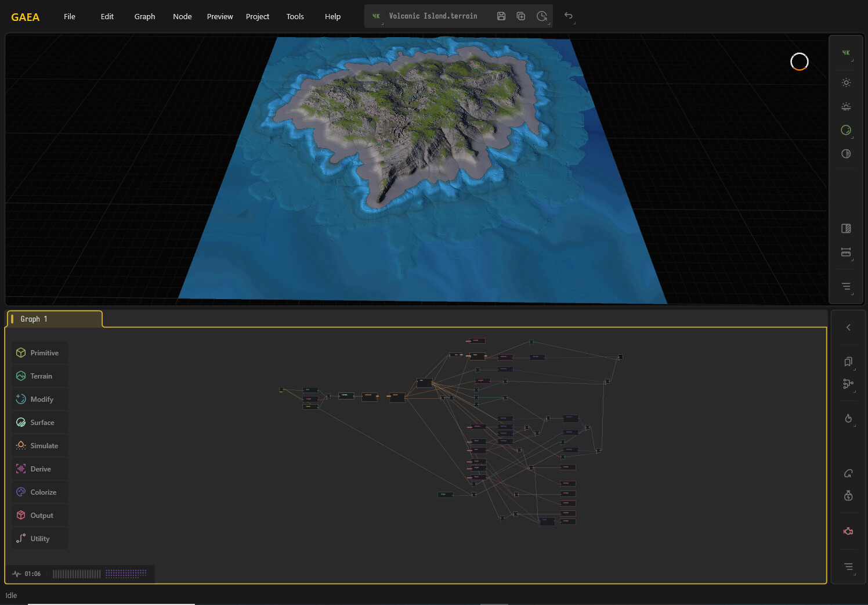
Task: Collapse the right panel with the chevron
Action: (848, 327)
